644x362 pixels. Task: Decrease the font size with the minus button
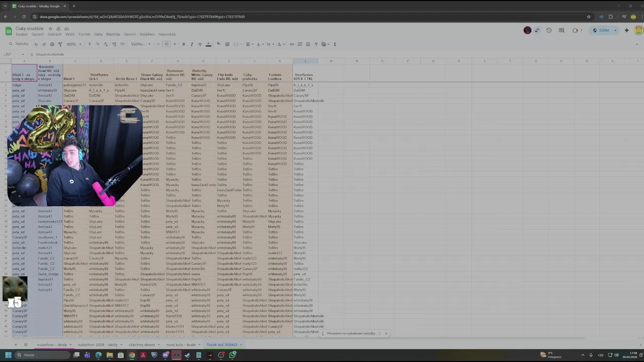(x=158, y=44)
